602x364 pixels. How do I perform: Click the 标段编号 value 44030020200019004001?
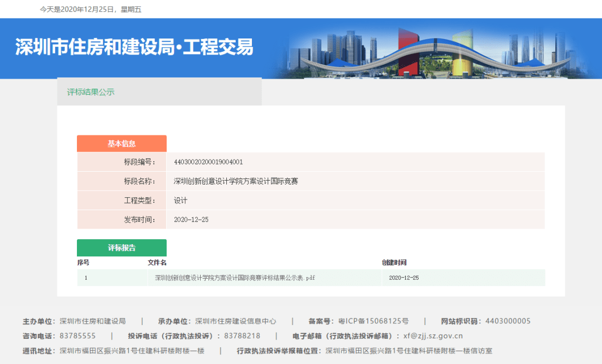pos(208,162)
